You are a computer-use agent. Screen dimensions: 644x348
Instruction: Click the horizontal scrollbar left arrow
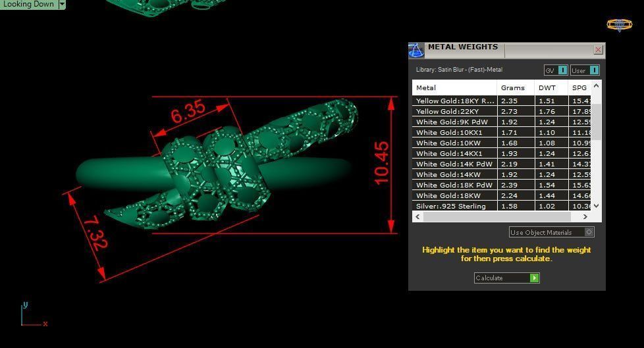pyautogui.click(x=417, y=216)
